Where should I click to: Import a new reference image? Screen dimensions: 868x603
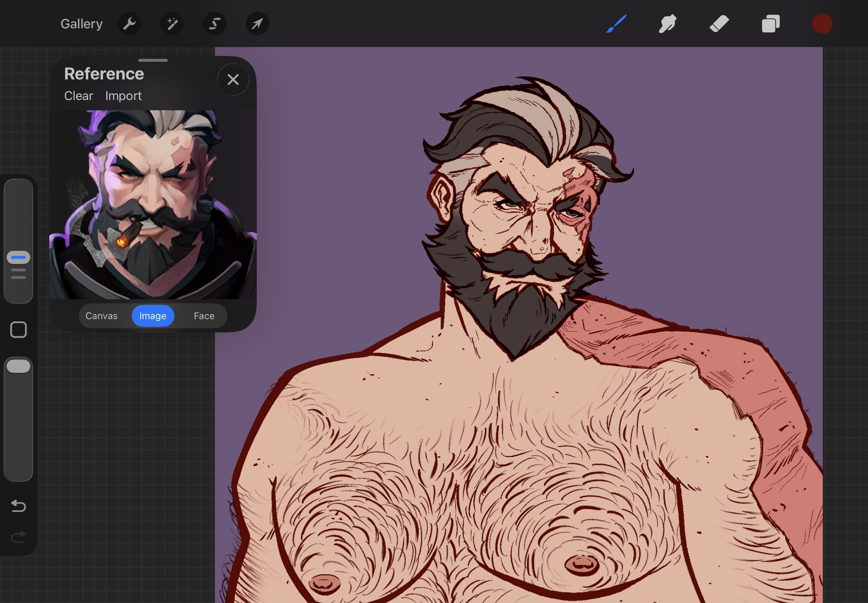pyautogui.click(x=123, y=96)
